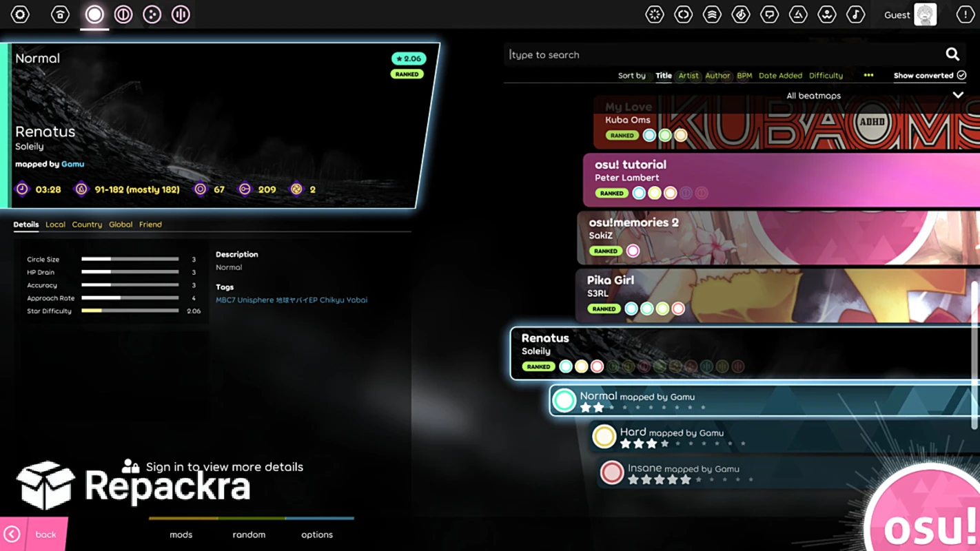Image resolution: width=980 pixels, height=551 pixels.
Task: Click the beatmap carousel scrollbar
Action: (x=974, y=355)
